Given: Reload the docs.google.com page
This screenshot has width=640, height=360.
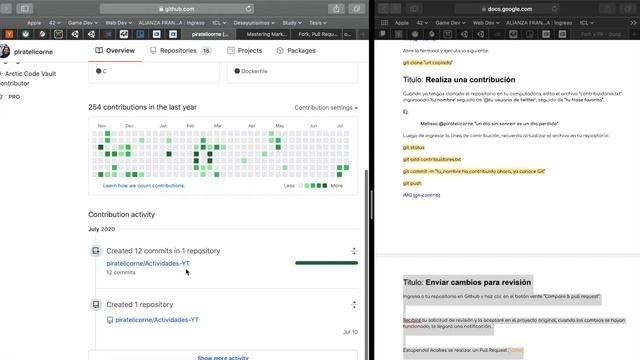Looking at the screenshot, I should (554, 9).
